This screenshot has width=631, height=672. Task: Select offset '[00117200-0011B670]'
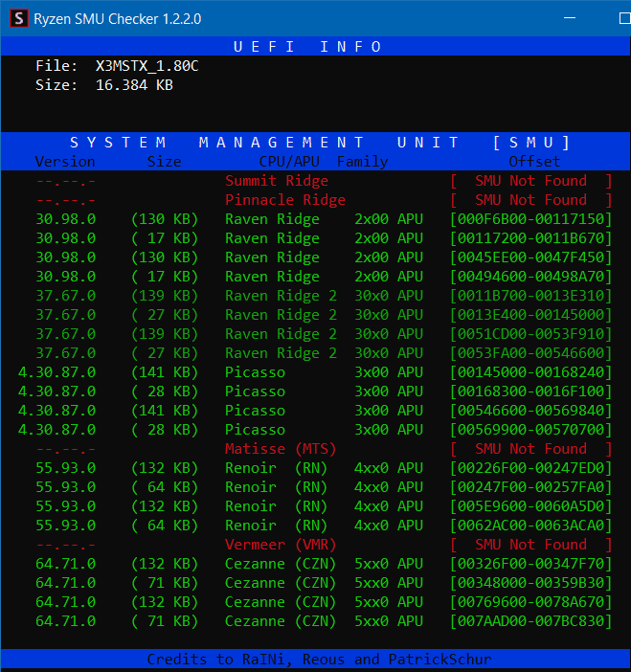coord(530,238)
